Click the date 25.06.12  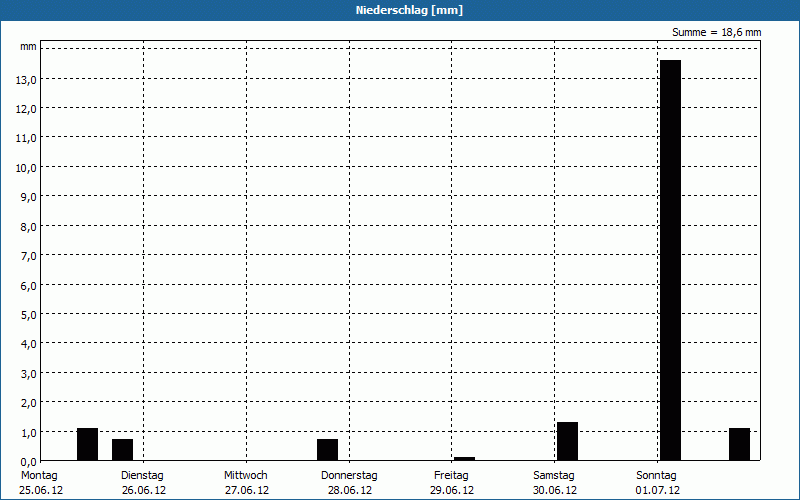pyautogui.click(x=41, y=490)
